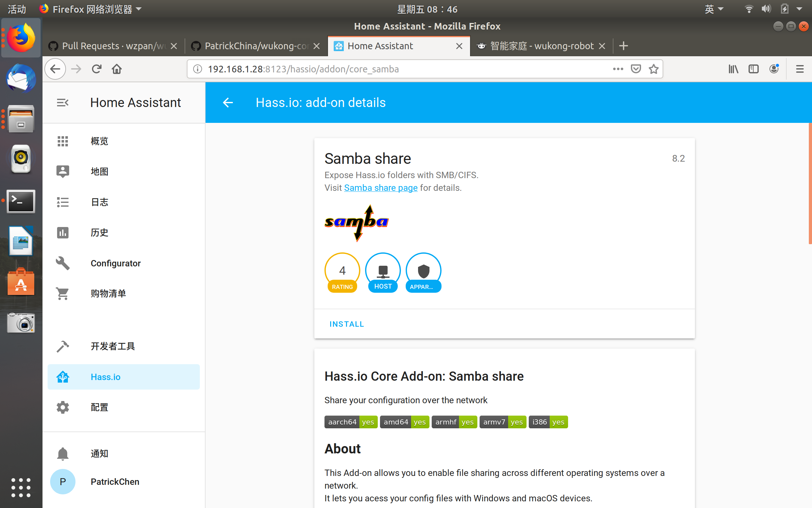Viewport: 812px width, 508px height.
Task: Click the add-on security rating 4 badge
Action: click(342, 272)
